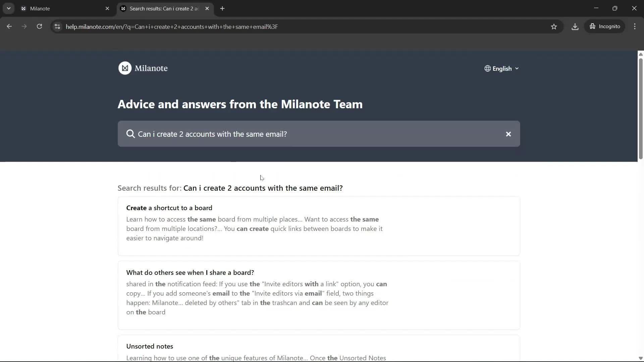Click the globe icon next to English

[487, 68]
